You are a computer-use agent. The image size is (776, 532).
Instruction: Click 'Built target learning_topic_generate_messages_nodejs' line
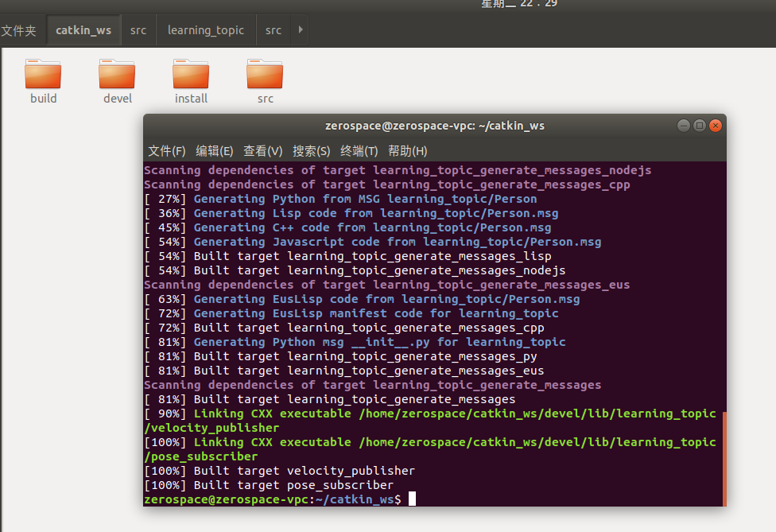[x=355, y=270]
